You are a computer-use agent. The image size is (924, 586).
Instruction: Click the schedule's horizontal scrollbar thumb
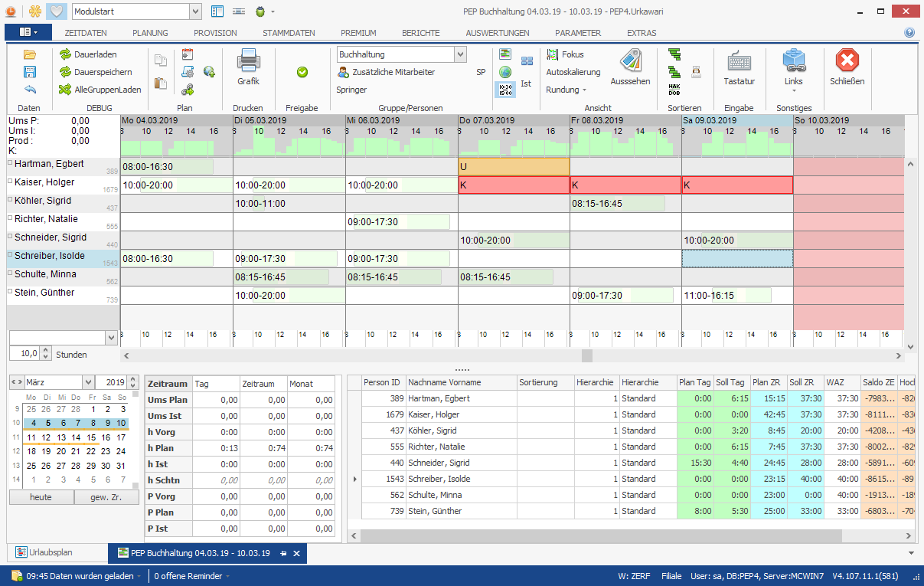click(x=586, y=355)
